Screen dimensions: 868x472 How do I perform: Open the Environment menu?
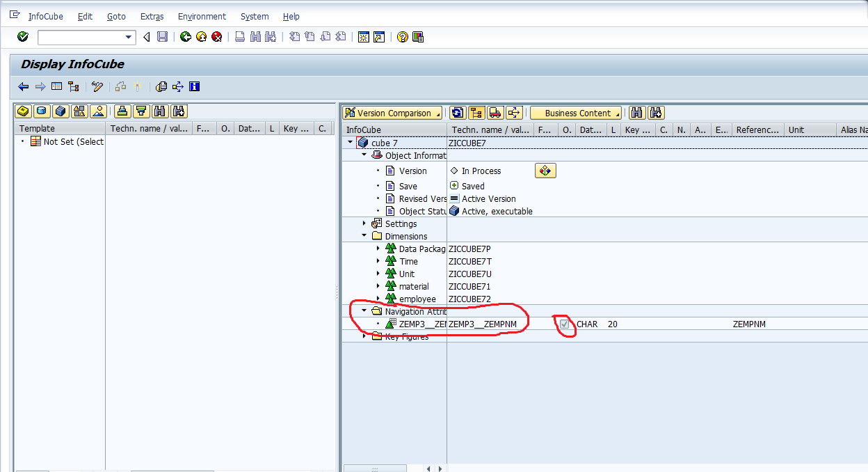202,16
